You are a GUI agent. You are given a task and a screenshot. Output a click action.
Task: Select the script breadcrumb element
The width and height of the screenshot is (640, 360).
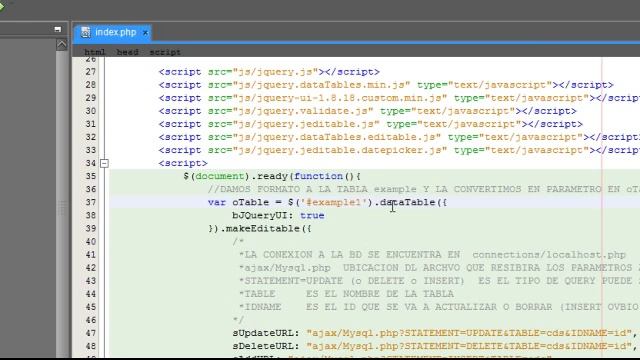click(165, 52)
